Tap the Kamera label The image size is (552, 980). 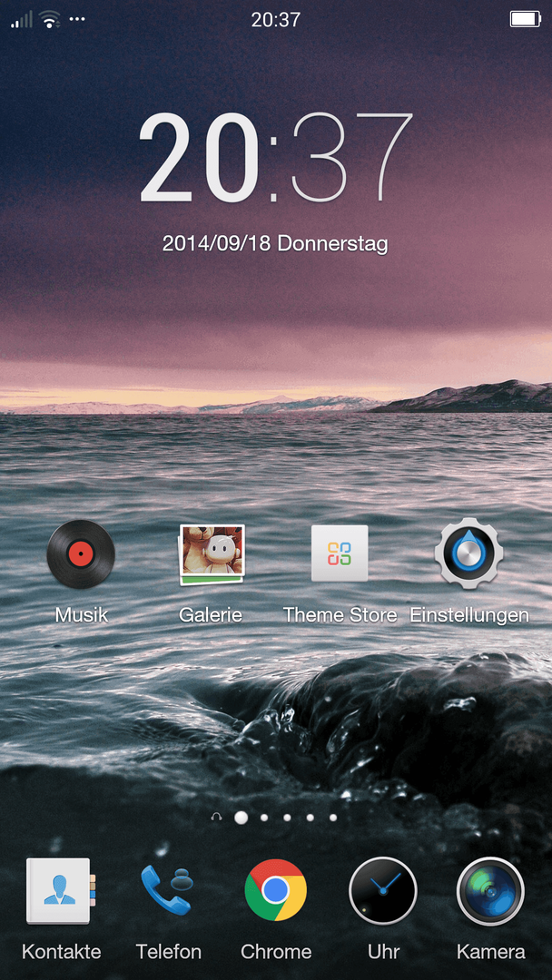[491, 952]
